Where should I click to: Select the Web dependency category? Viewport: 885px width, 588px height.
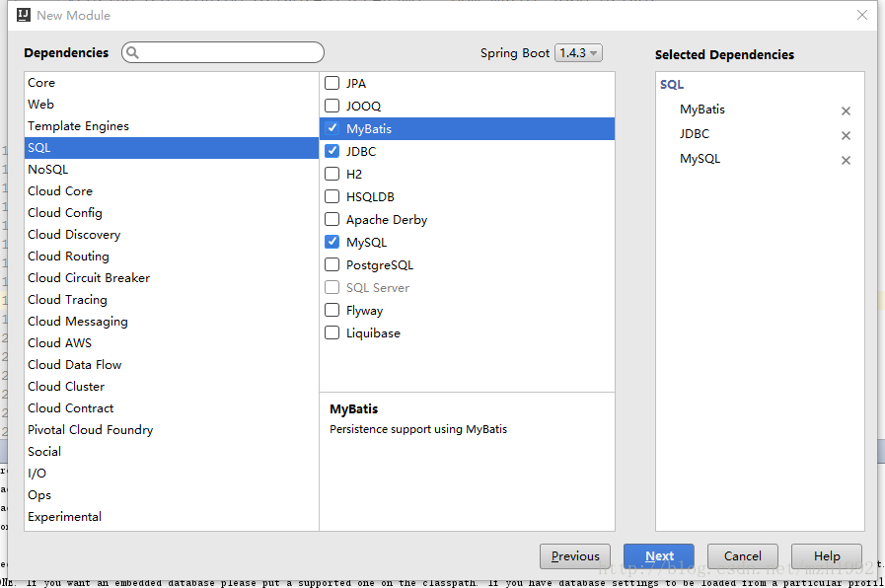pos(41,105)
